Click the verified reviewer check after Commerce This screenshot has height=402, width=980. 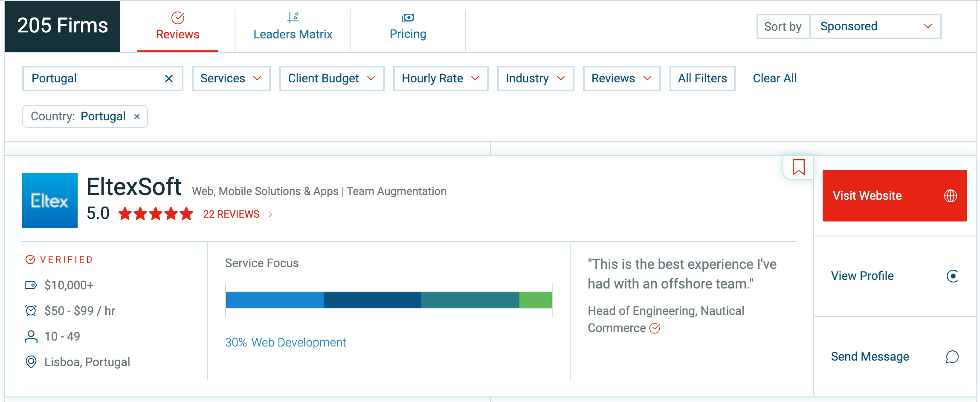(655, 328)
